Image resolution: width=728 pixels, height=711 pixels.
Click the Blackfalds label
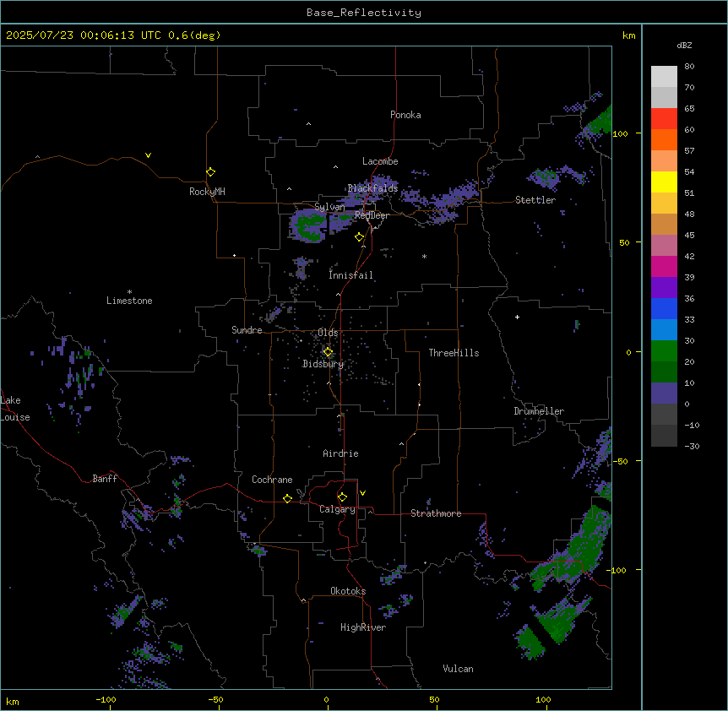point(372,188)
